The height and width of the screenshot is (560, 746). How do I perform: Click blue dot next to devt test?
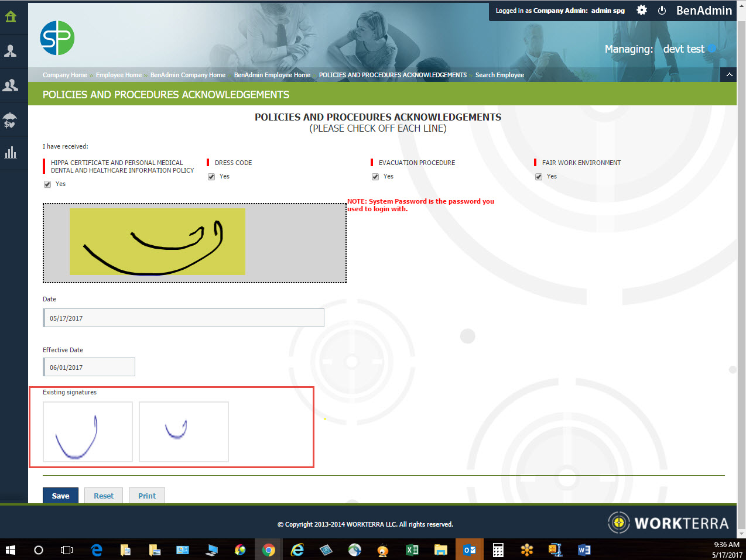click(x=712, y=49)
